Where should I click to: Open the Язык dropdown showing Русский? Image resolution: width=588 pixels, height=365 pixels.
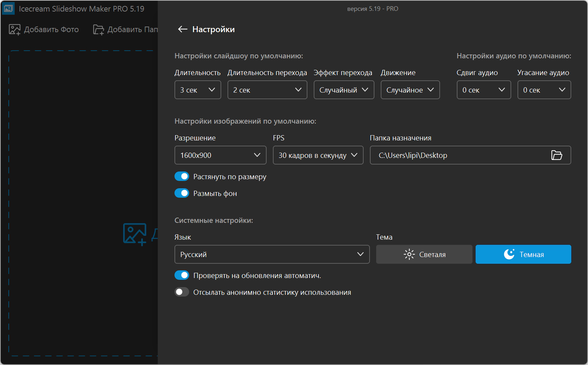pos(272,254)
